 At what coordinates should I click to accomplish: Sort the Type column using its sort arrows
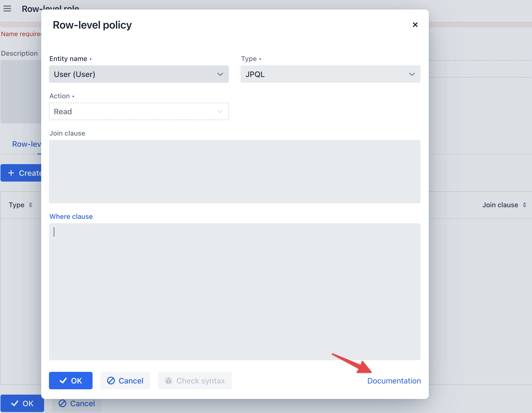(31, 205)
